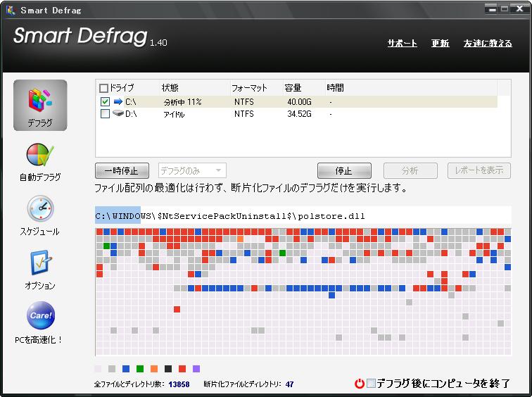Click the disk drive icon beside D:\
532x397 pixels.
[118, 113]
